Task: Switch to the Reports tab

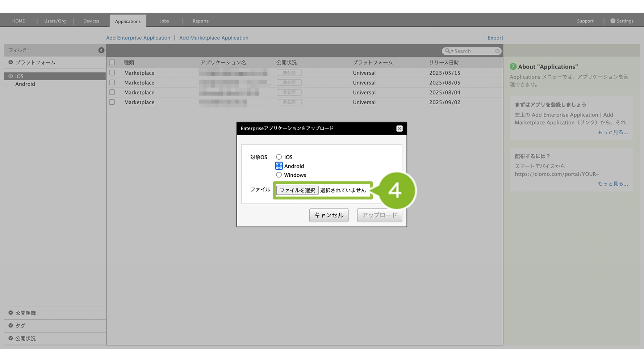Action: tap(200, 21)
